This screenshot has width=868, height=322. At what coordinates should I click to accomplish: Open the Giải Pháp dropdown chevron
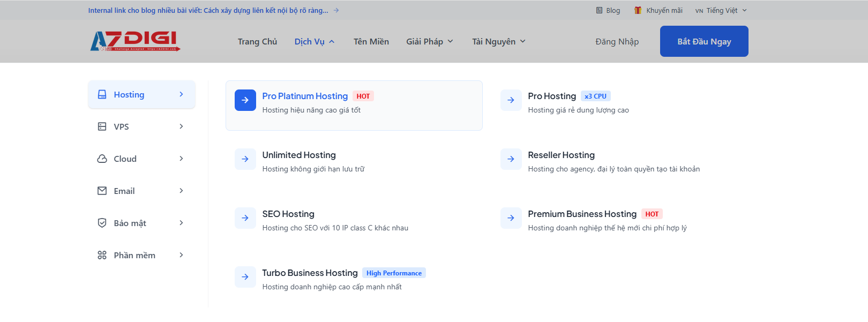[450, 41]
